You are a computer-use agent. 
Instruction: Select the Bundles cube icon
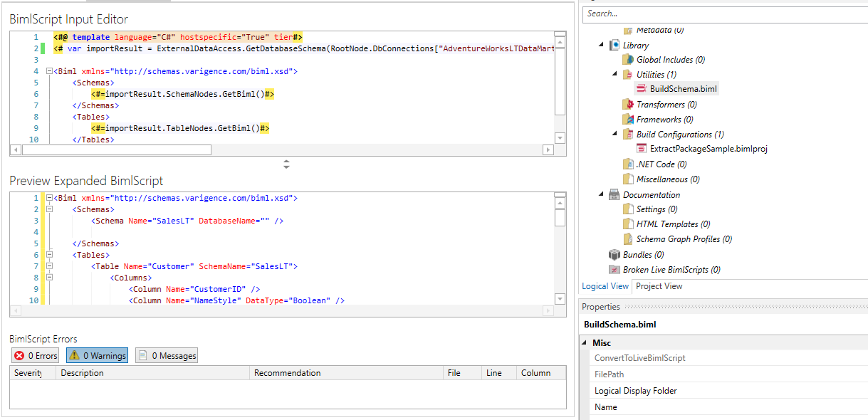tap(615, 255)
